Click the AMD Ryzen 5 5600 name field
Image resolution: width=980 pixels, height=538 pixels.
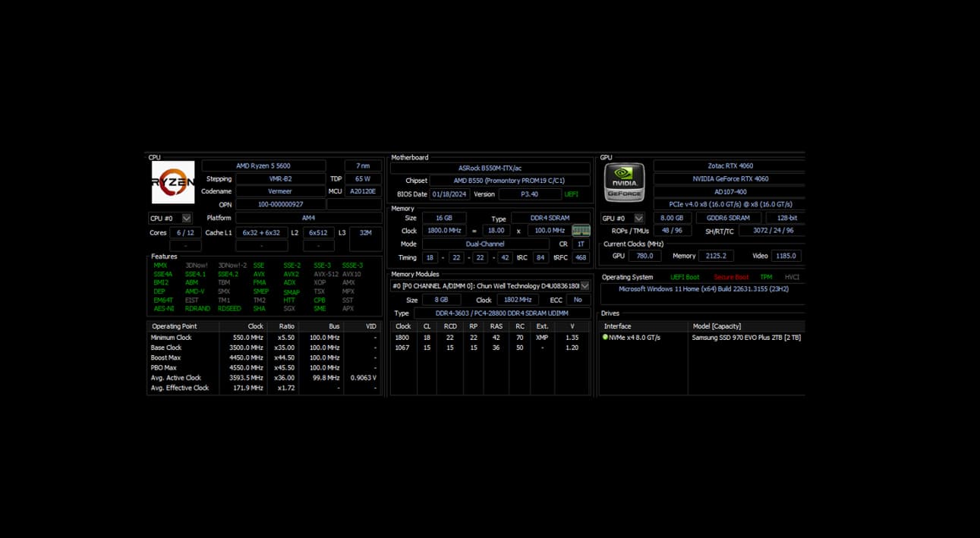click(263, 166)
